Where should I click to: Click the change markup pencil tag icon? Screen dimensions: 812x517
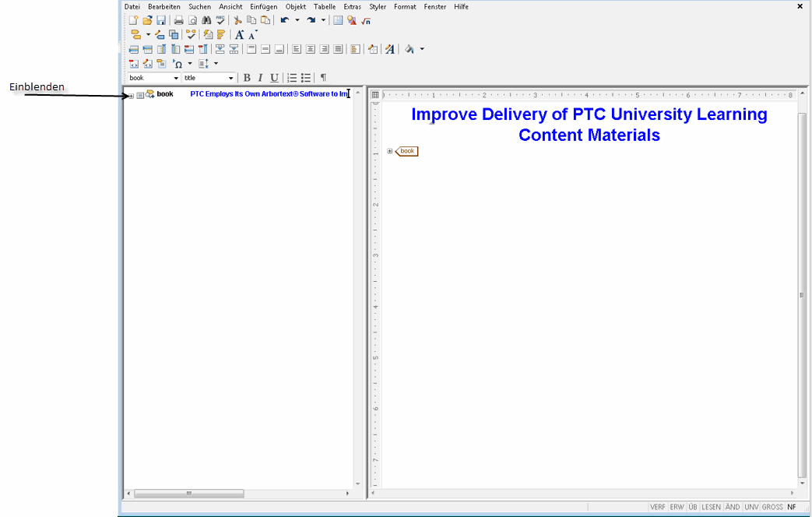(160, 35)
